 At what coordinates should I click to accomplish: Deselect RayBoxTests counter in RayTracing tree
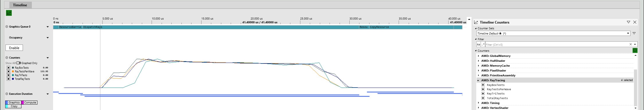pyautogui.click(x=483, y=85)
